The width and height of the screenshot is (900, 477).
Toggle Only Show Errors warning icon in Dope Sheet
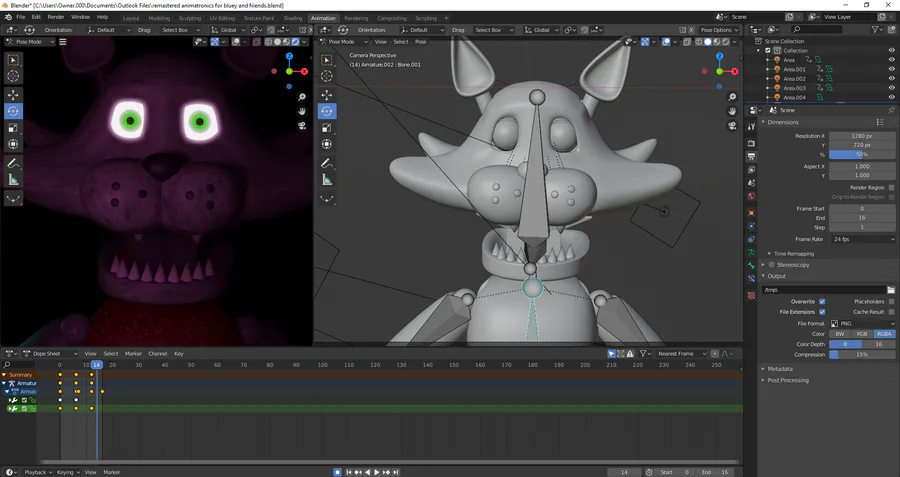(x=630, y=354)
